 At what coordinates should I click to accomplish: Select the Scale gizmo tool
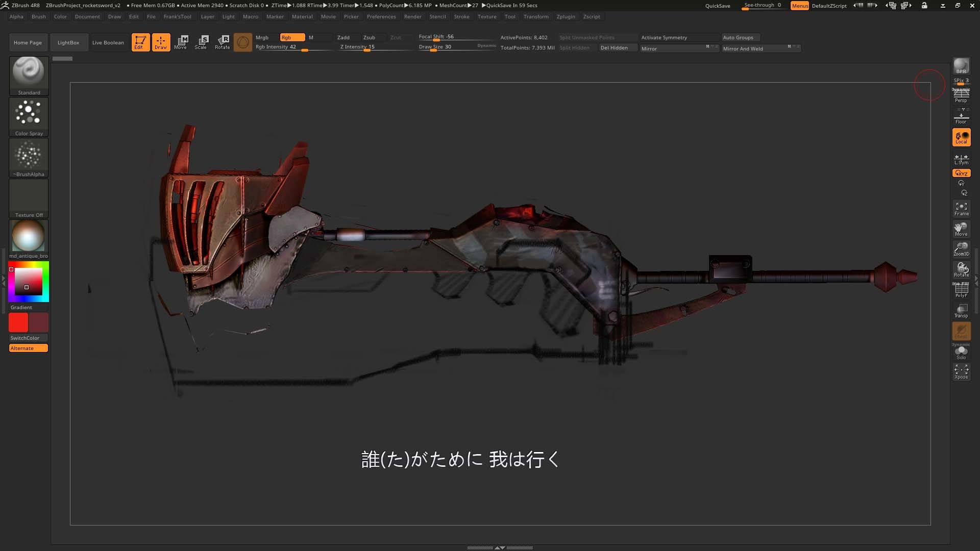pos(202,42)
